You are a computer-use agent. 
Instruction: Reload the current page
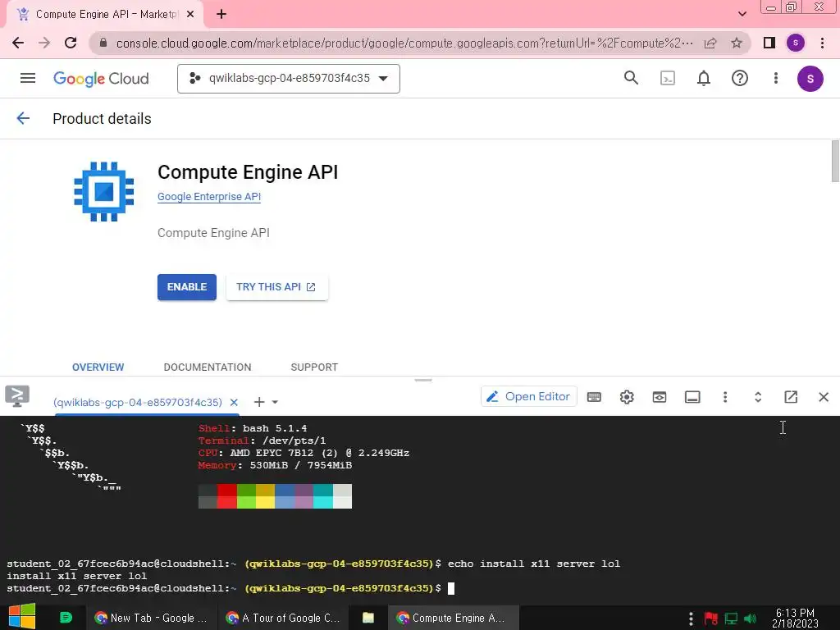click(71, 43)
